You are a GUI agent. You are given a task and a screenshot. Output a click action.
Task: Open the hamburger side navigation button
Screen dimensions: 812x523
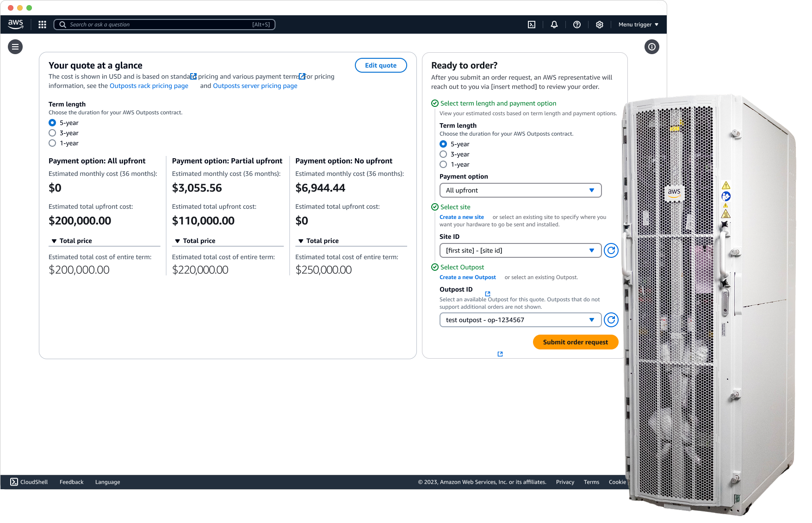tap(15, 47)
